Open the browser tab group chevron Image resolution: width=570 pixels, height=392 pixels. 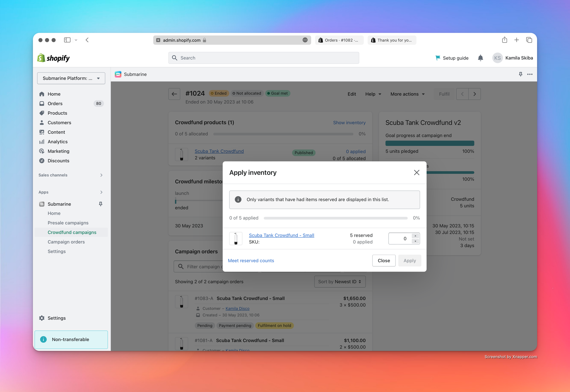pos(76,40)
